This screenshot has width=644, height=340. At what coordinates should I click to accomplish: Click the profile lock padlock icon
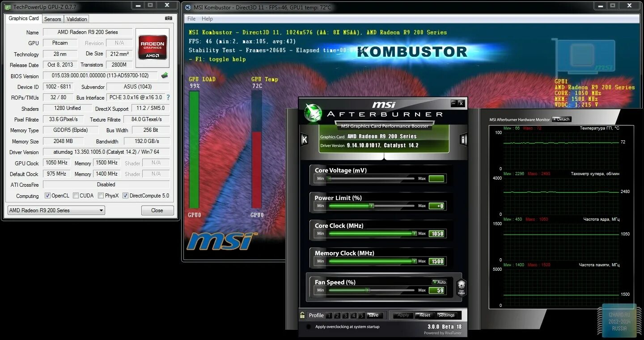coord(303,315)
